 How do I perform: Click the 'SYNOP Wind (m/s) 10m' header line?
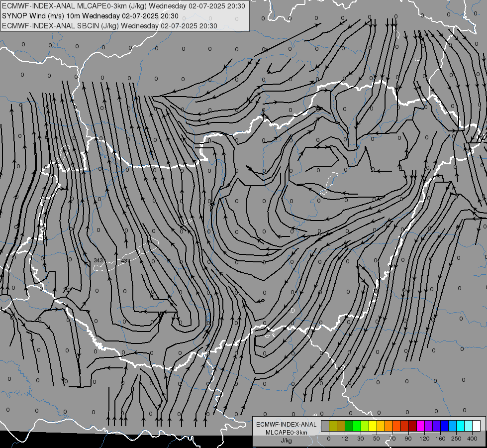[90, 16]
